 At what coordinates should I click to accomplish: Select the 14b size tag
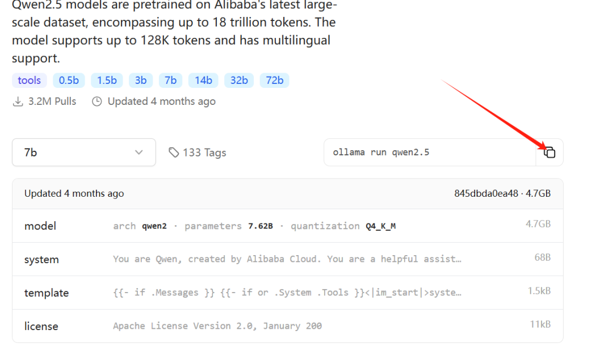203,81
